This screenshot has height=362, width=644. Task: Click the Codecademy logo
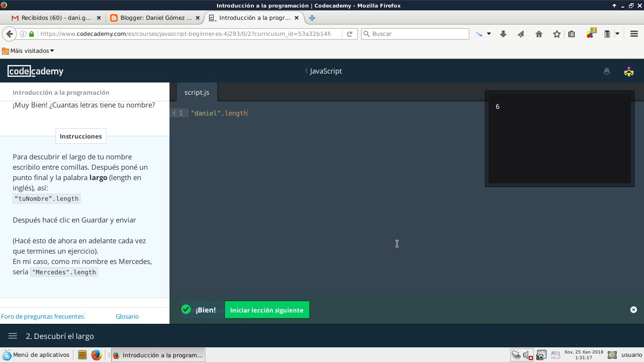tap(35, 71)
